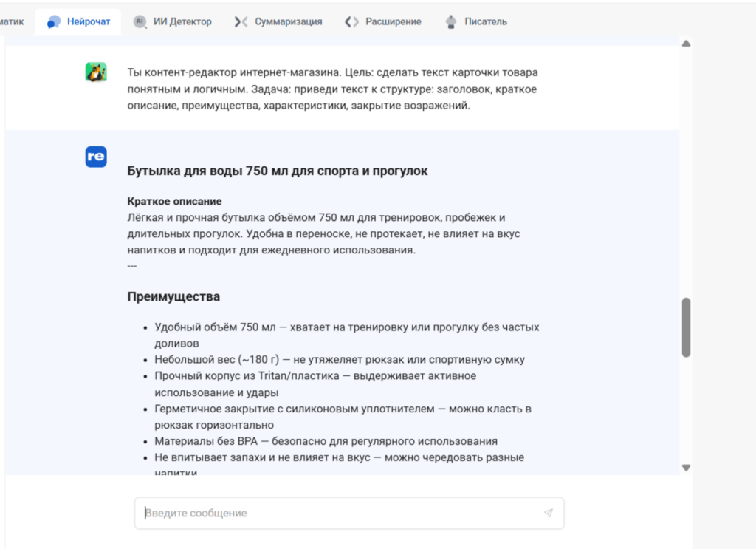Click the blue "re" bot avatar
756x549 pixels.
tap(96, 157)
